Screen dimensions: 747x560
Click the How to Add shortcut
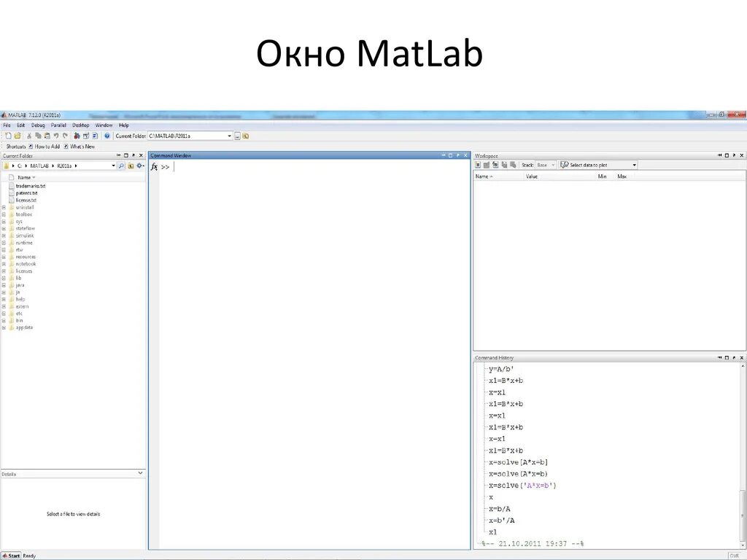click(x=44, y=147)
